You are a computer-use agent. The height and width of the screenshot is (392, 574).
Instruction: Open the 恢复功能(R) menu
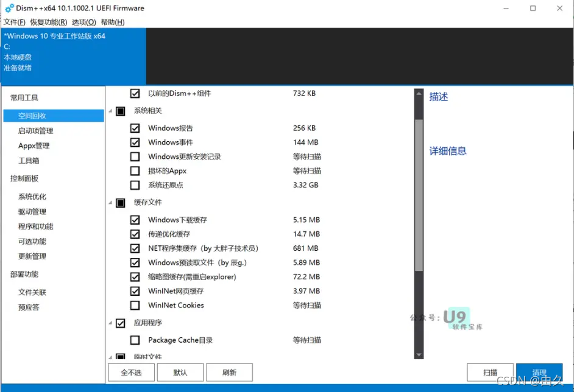(x=49, y=23)
